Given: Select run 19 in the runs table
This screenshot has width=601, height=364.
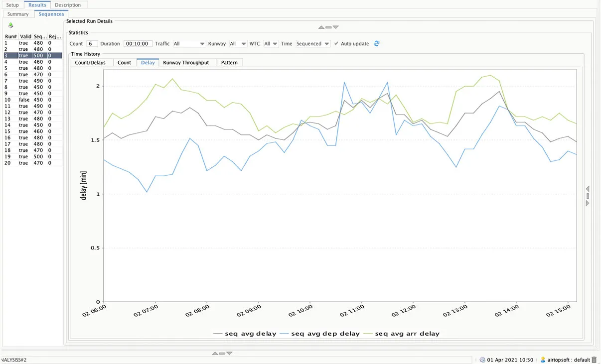Looking at the screenshot, I should [33, 156].
